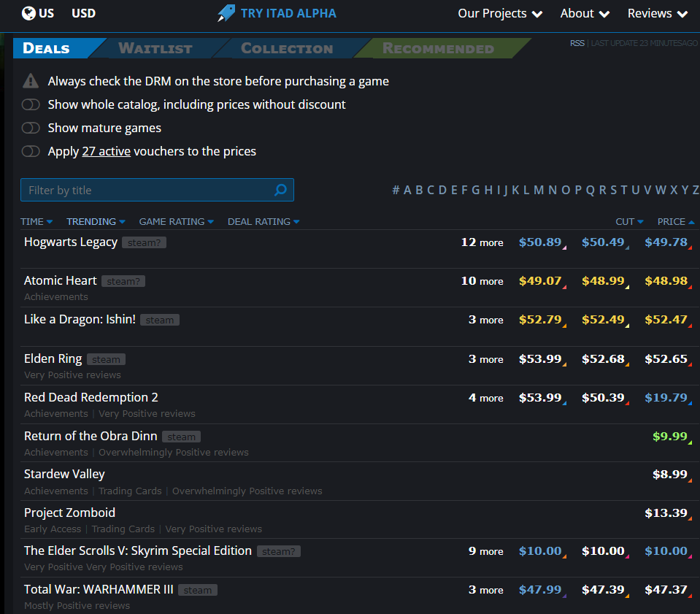Click the $47.37 Total War price

666,590
